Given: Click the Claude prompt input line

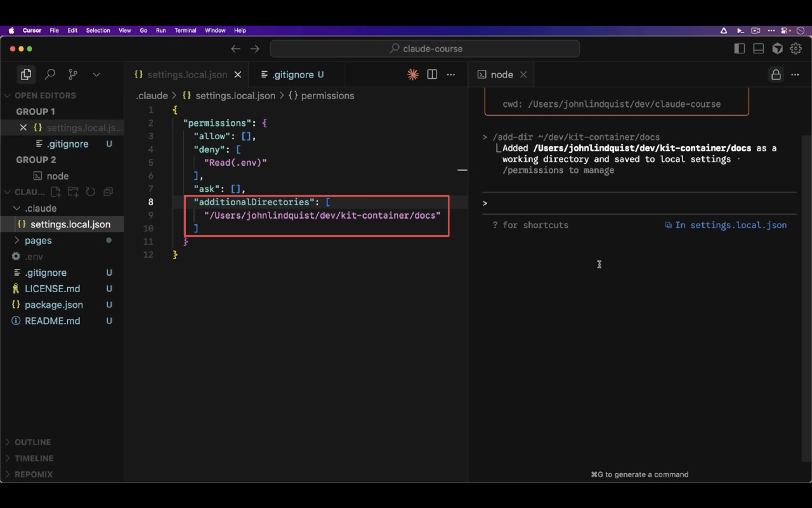Looking at the screenshot, I should coord(639,203).
